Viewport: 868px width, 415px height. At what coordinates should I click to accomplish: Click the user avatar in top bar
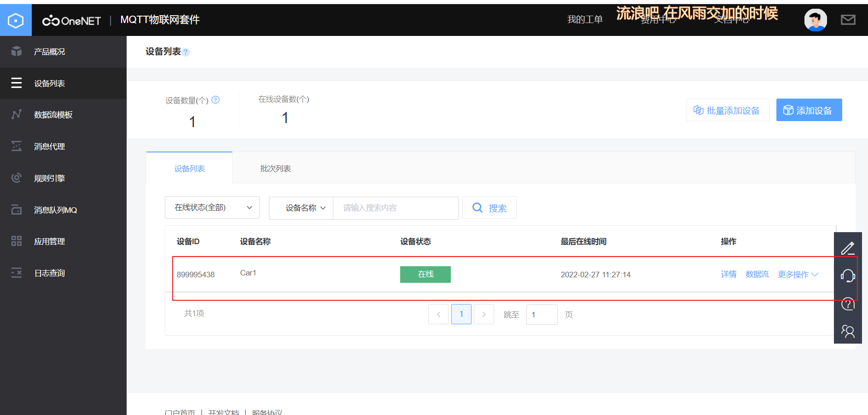click(x=815, y=19)
